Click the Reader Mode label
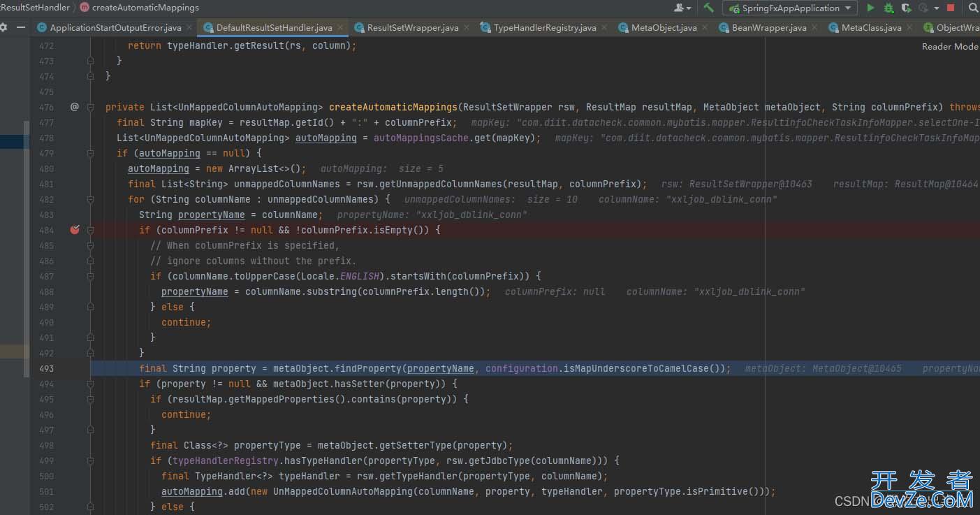 point(950,47)
